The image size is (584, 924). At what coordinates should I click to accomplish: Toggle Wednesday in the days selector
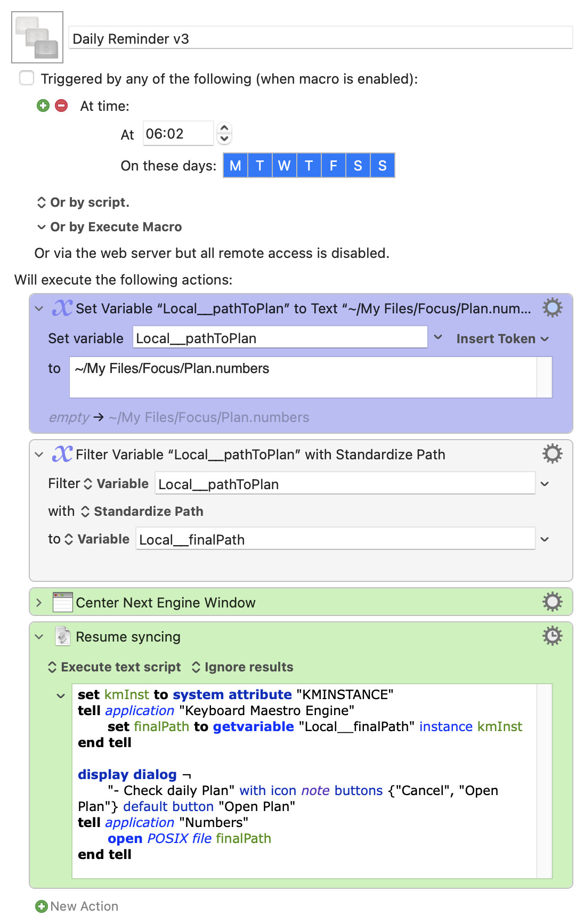point(284,166)
